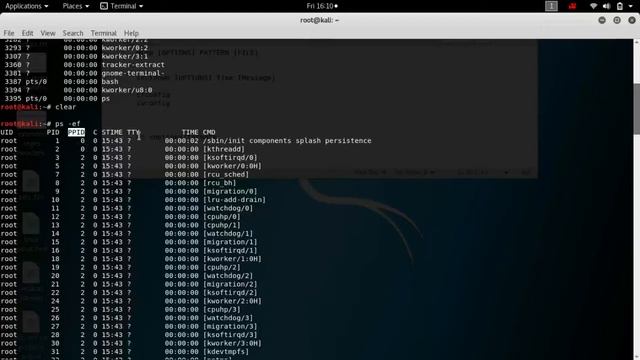The image size is (640, 360).
Task: Click the UID column header text
Action: [7, 132]
